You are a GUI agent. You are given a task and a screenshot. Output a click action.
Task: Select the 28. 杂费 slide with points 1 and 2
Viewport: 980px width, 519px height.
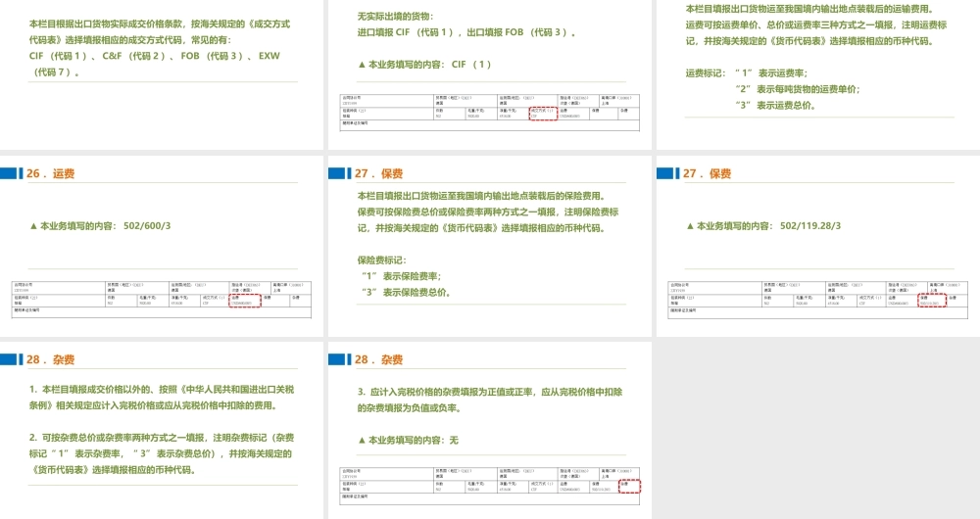162,430
